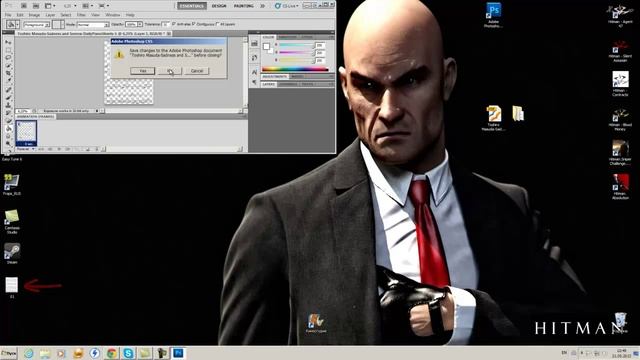Open the Opacity dropdown arrow
The height and width of the screenshot is (360, 640).
(140, 24)
